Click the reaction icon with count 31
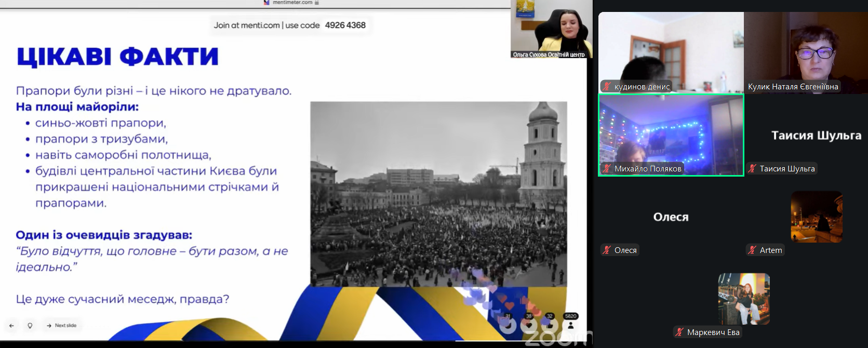This screenshot has width=868, height=348. 508,325
